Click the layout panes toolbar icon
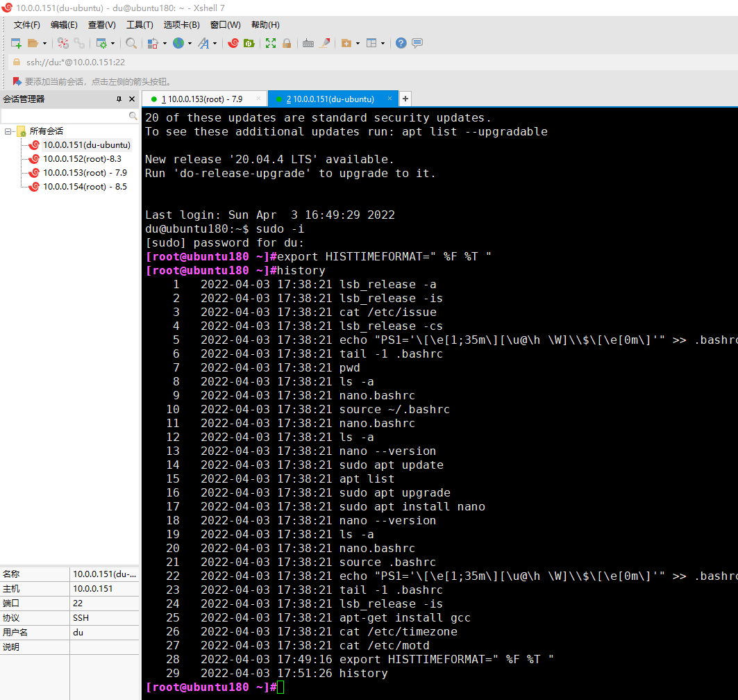This screenshot has height=700, width=738. pyautogui.click(x=371, y=43)
